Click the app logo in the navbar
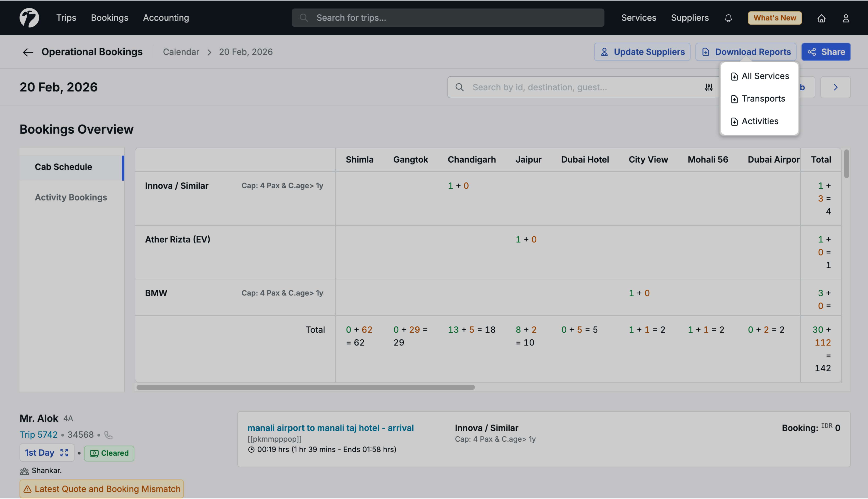 [29, 18]
